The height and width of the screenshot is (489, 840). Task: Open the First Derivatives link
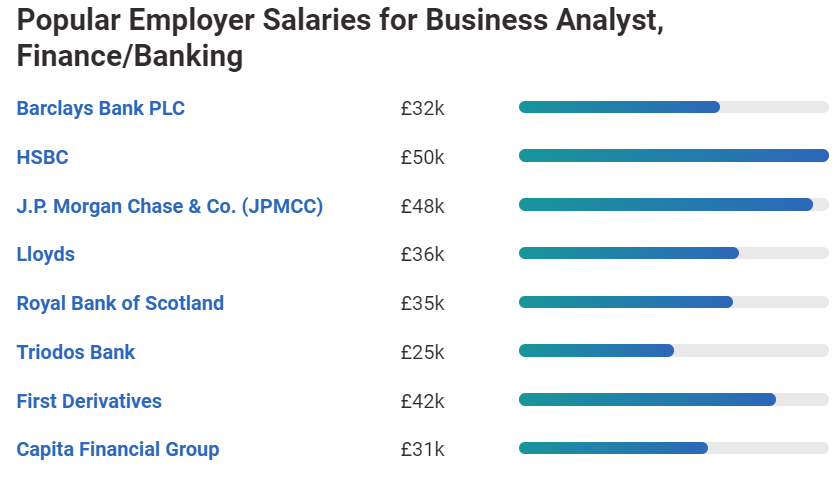pos(89,401)
